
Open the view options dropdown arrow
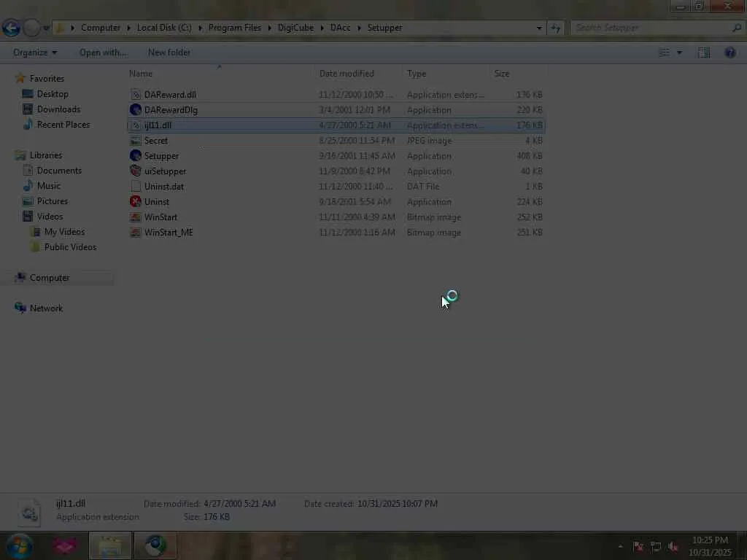coord(679,52)
